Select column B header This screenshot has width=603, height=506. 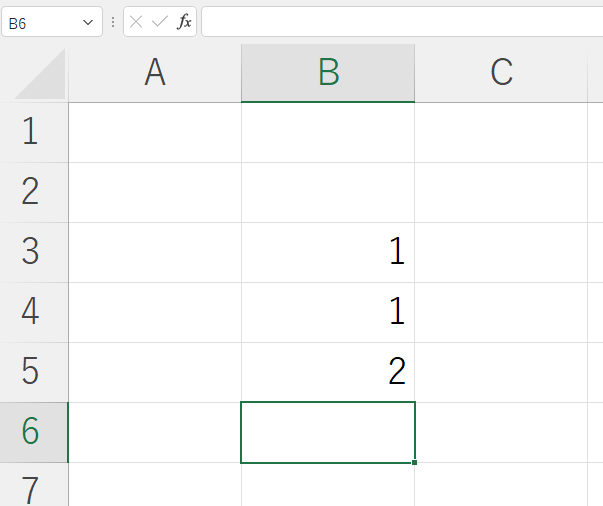pos(328,73)
